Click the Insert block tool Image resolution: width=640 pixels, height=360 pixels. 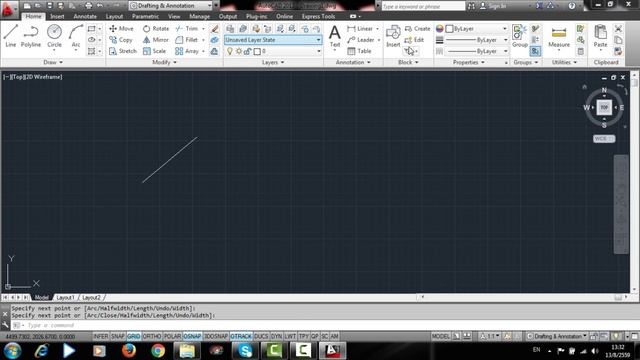click(393, 36)
